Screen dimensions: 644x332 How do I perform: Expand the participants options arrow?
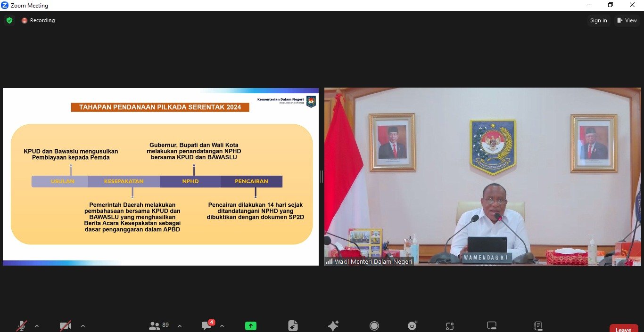tap(180, 325)
